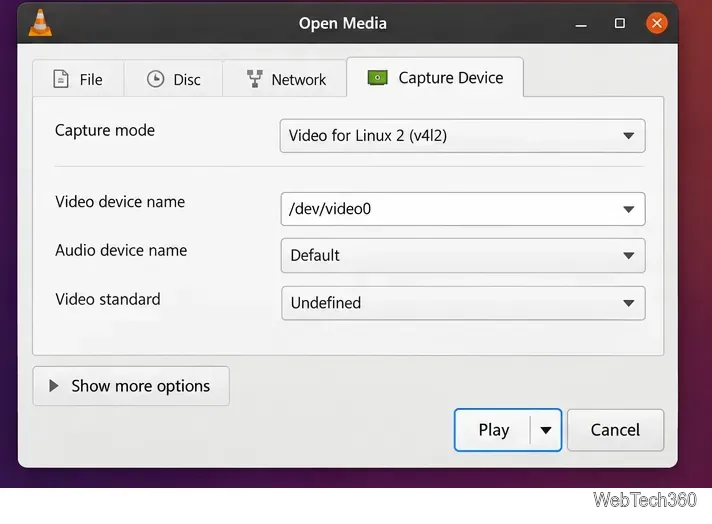
Task: Click the /dev/video0 video device field
Action: 462,209
